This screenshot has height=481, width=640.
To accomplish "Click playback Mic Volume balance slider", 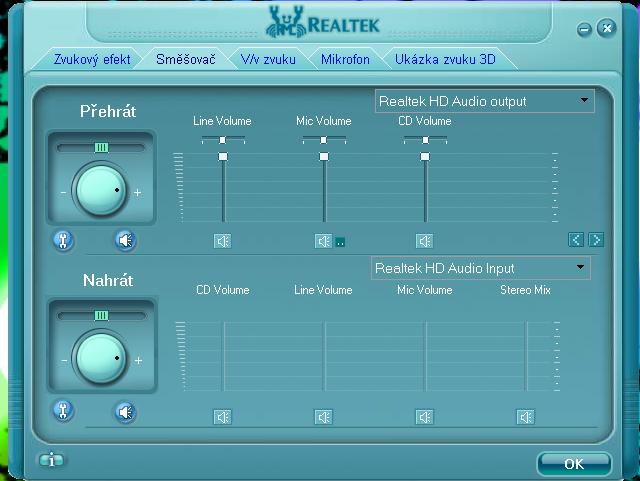I will (324, 140).
